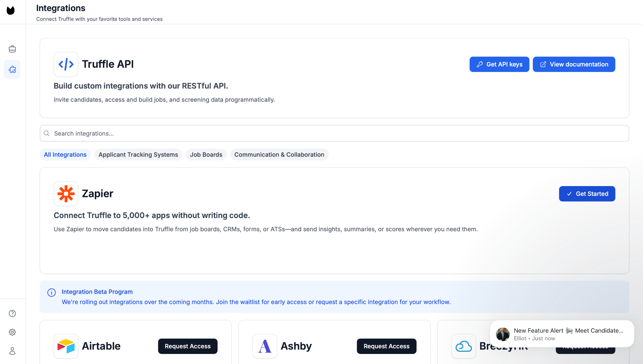Filter by Applicant Tracking Systems

coord(138,155)
